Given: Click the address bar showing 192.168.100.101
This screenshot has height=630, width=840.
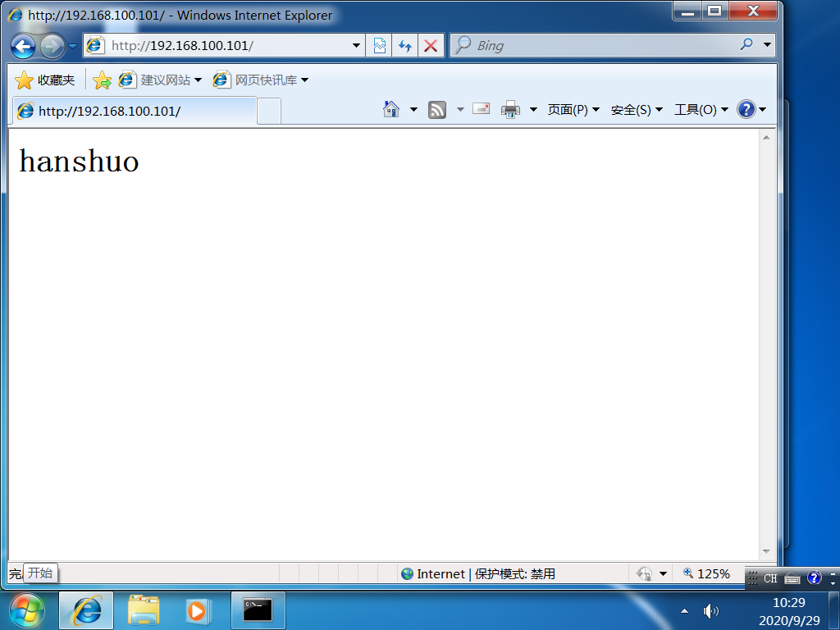Looking at the screenshot, I should [x=224, y=46].
